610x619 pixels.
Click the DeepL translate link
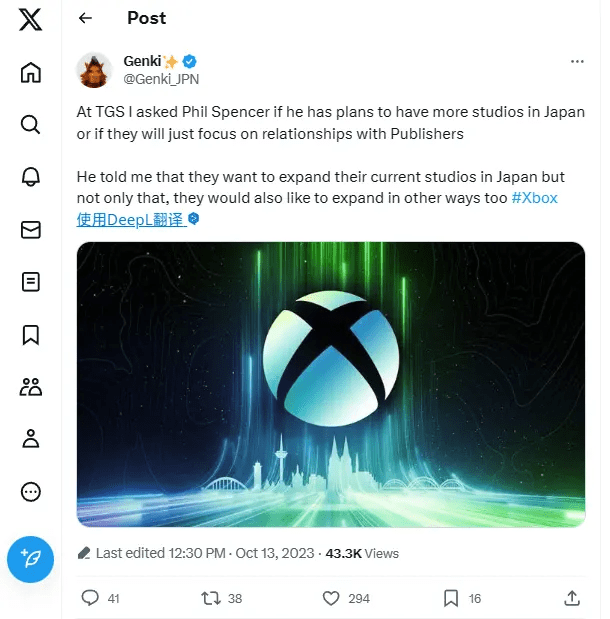coord(131,218)
